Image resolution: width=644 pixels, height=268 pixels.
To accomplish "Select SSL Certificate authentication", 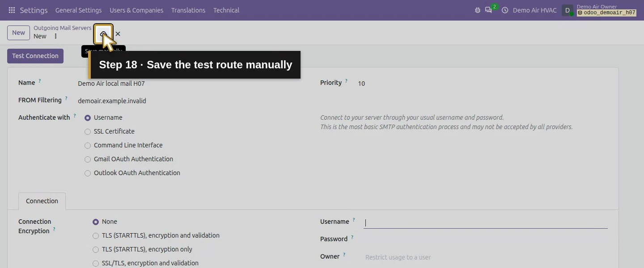I will pos(88,132).
